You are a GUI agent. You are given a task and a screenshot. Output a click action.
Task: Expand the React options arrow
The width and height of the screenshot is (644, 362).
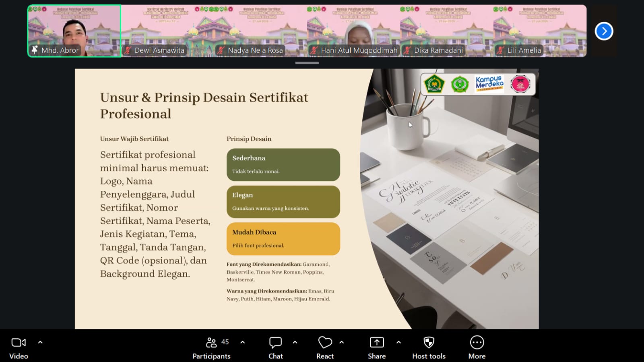pos(342,342)
